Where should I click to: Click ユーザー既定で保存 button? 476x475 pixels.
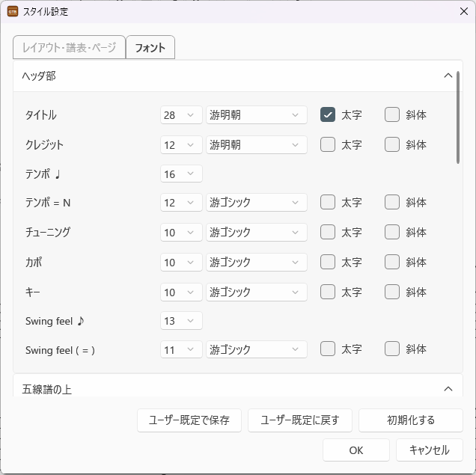[189, 420]
